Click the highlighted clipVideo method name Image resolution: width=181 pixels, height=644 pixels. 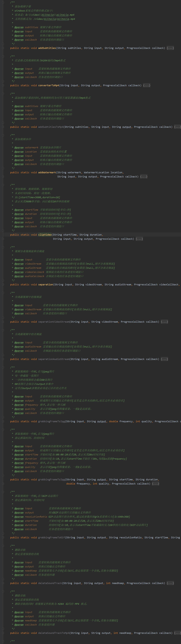(45, 235)
